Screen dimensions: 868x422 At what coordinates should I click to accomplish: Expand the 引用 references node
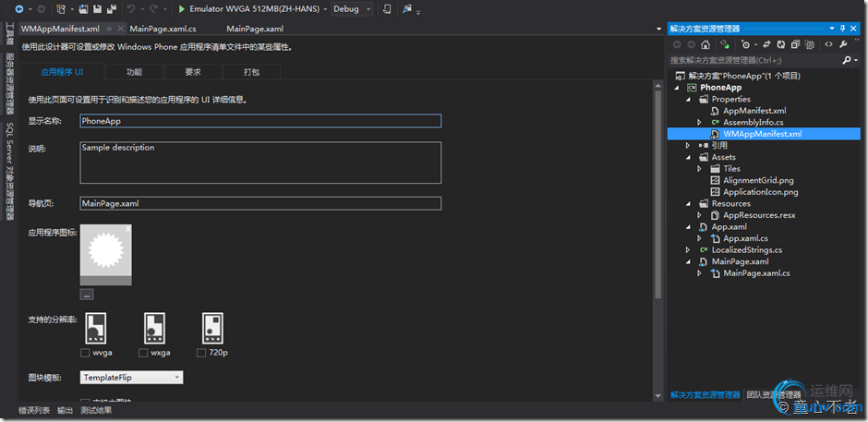(x=688, y=146)
